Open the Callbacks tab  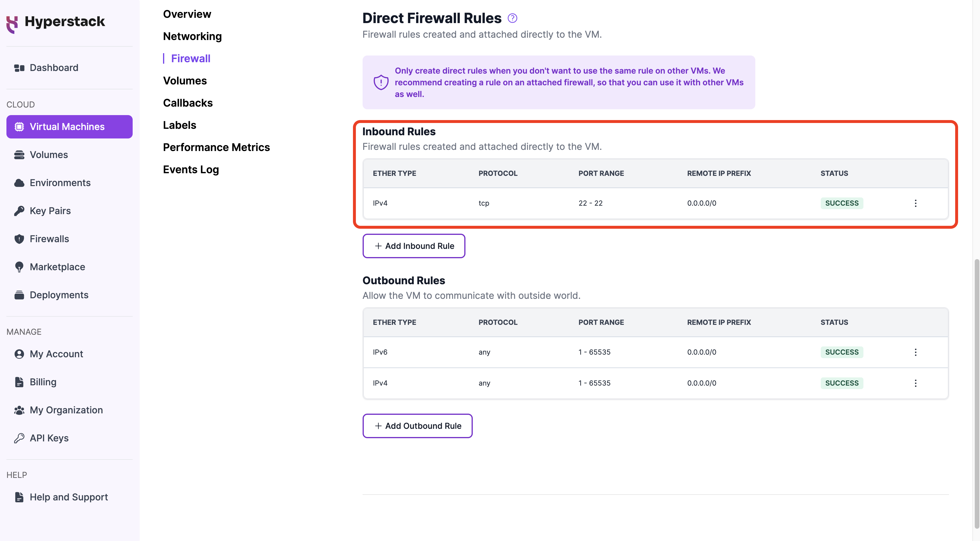click(x=188, y=103)
